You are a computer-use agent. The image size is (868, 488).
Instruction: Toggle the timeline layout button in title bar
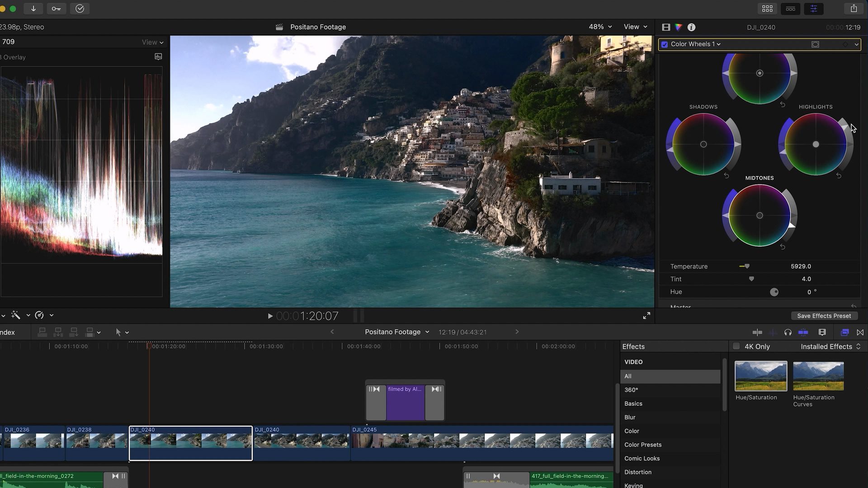coord(790,9)
